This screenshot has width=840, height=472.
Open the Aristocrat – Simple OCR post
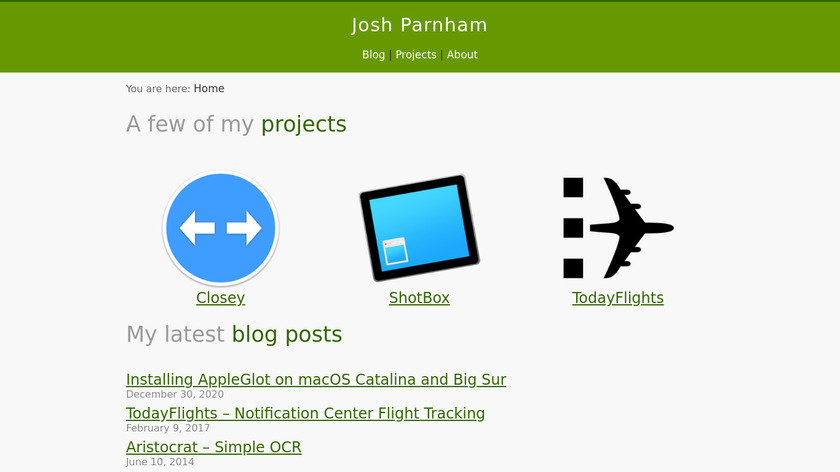click(x=213, y=447)
